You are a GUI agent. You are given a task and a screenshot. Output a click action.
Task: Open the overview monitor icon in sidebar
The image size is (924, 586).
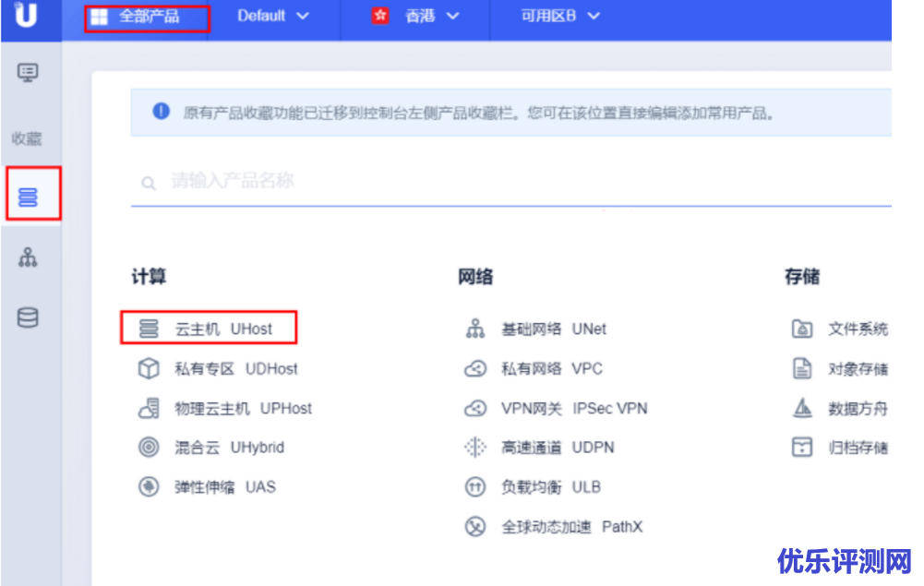coord(28,72)
